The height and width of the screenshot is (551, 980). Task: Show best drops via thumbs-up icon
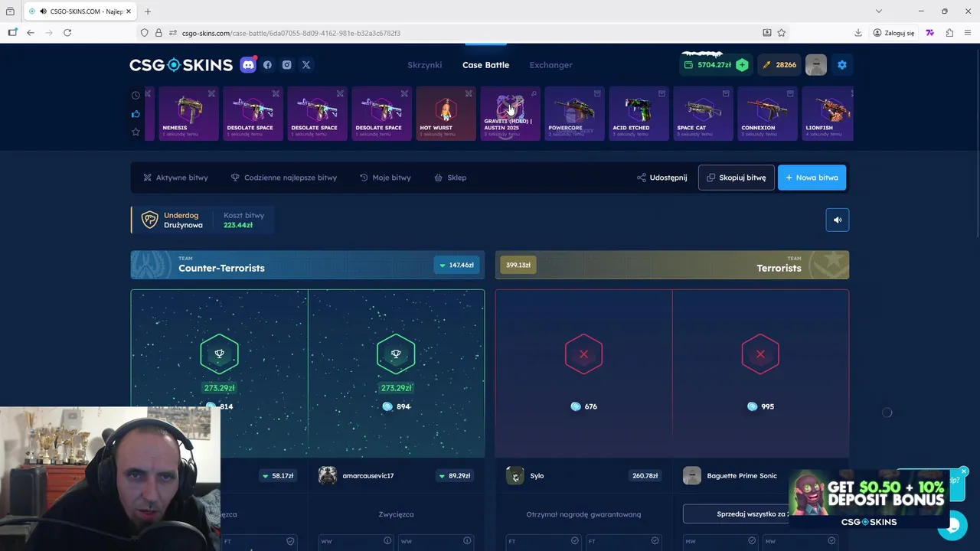(x=136, y=114)
